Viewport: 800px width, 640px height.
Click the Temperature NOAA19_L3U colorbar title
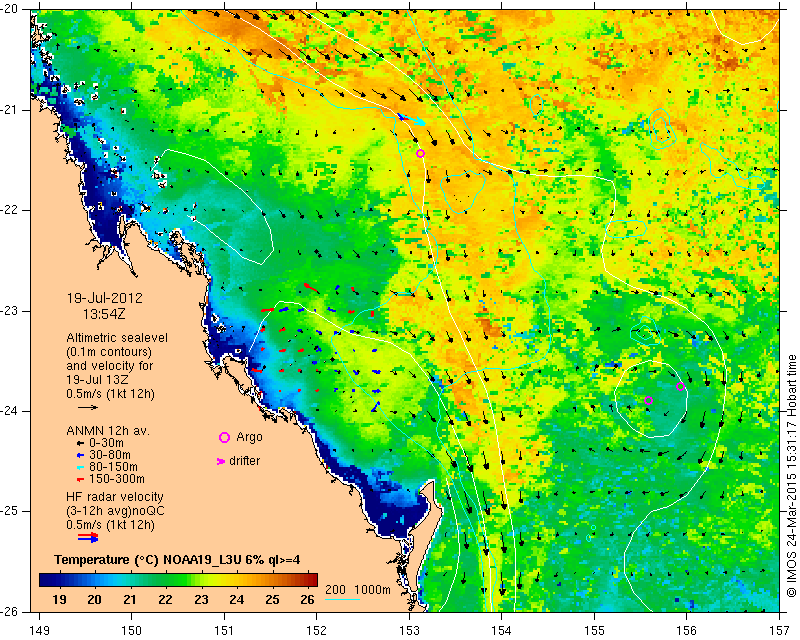[177, 560]
